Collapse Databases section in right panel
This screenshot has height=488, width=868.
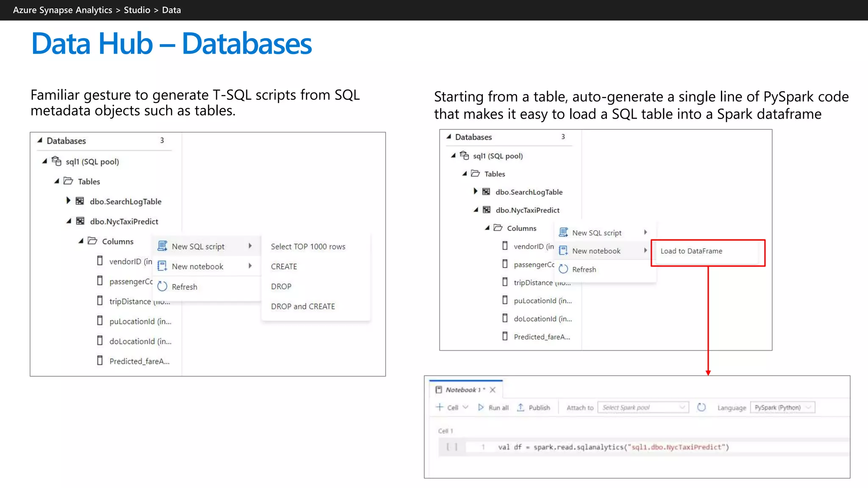point(449,136)
